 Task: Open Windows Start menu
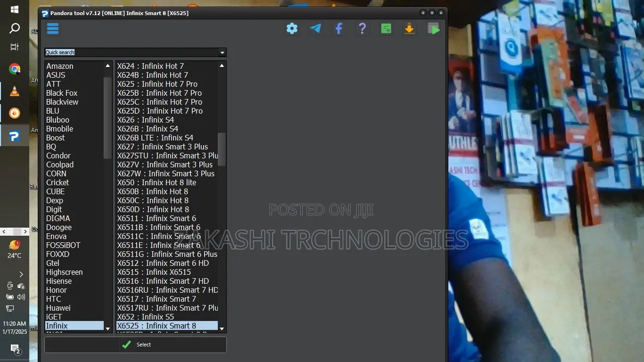coord(15,9)
